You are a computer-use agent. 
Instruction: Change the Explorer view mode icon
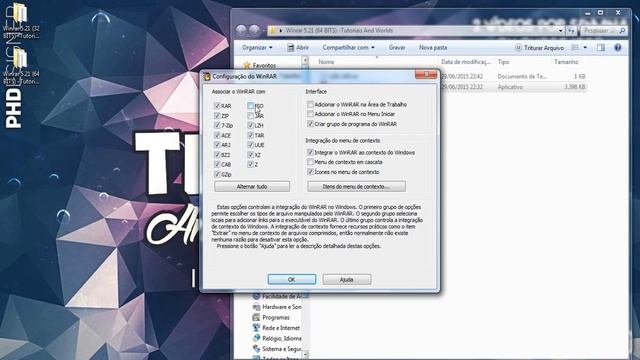pyautogui.click(x=575, y=48)
